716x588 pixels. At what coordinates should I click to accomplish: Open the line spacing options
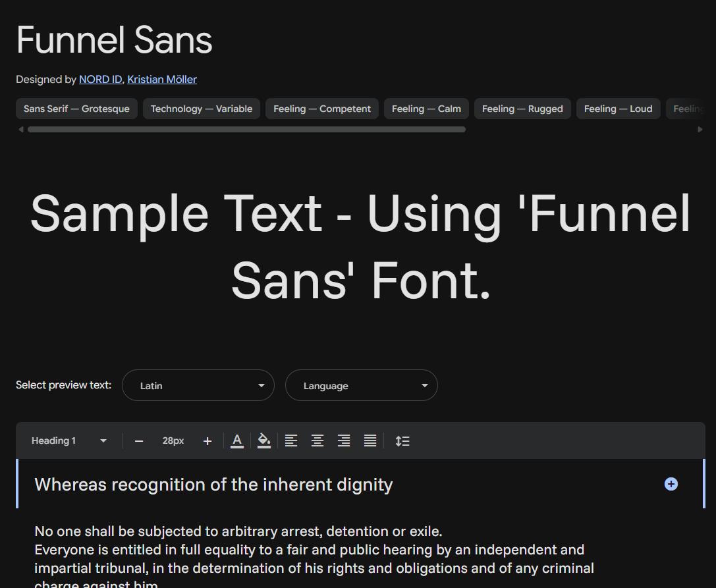(x=402, y=441)
